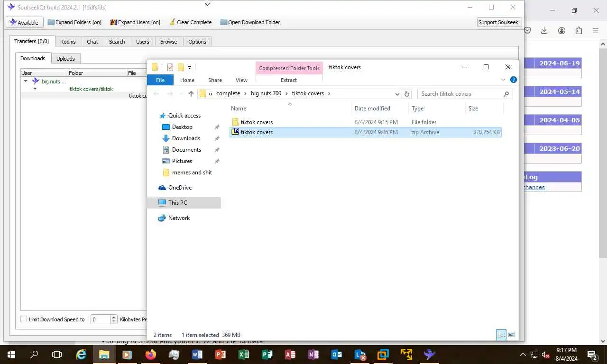The width and height of the screenshot is (607, 364).
Task: Toggle Expand Folders [on] in Soulseek toolbar
Action: [74, 22]
